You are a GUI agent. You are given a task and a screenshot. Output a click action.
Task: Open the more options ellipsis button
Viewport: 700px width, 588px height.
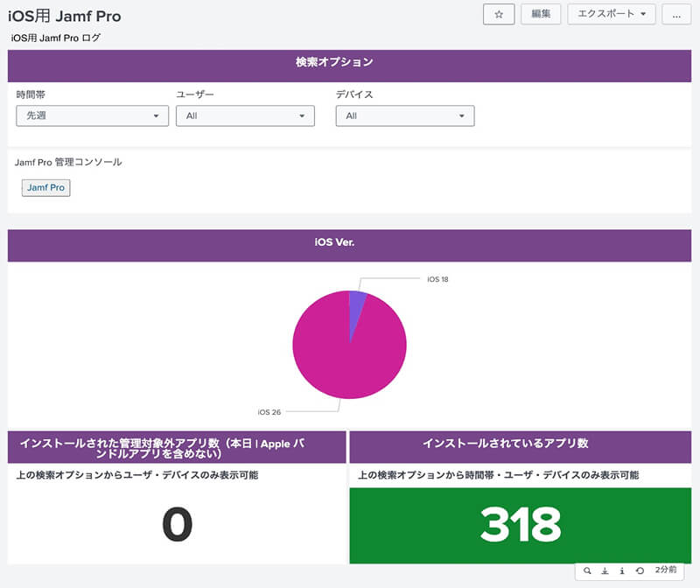676,14
